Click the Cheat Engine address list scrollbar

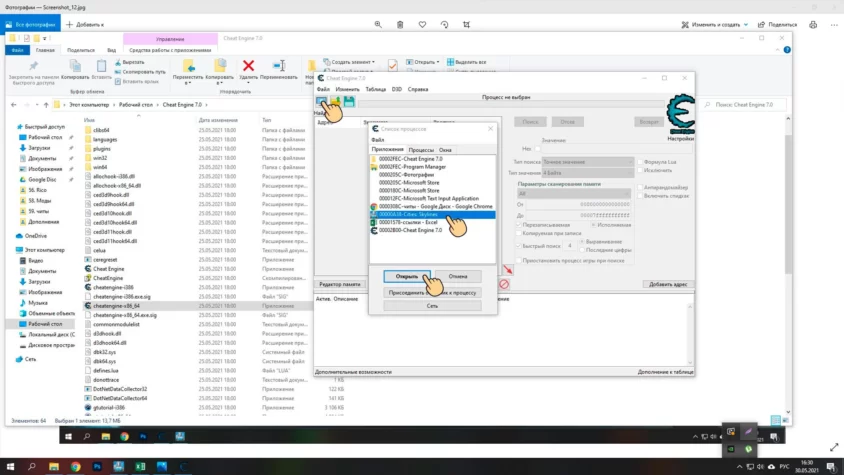coord(690,334)
